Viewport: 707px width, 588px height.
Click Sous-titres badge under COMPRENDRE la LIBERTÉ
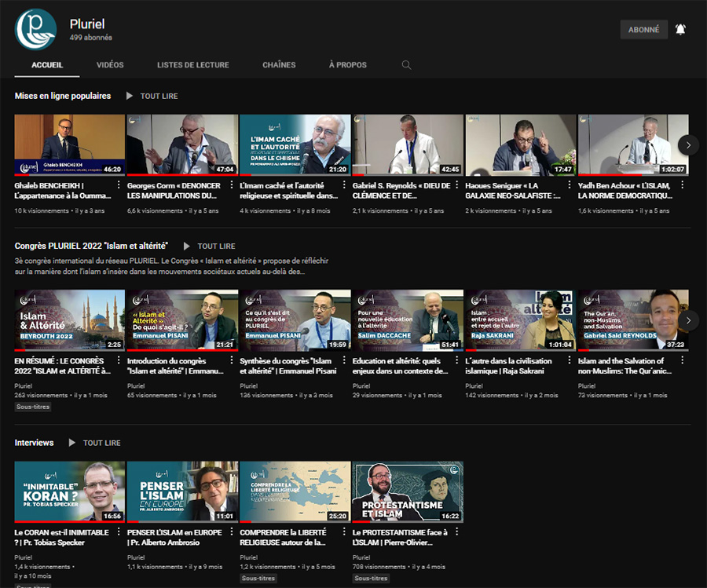[x=258, y=578]
